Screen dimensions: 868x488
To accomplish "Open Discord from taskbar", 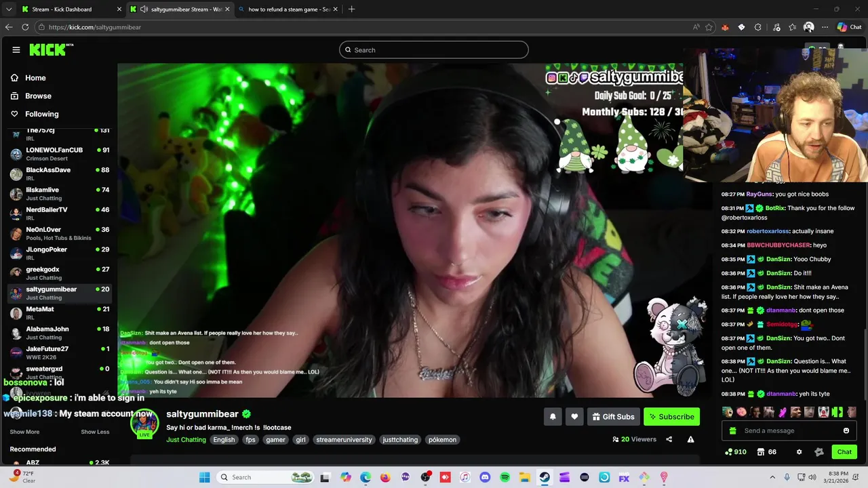I will click(x=485, y=477).
